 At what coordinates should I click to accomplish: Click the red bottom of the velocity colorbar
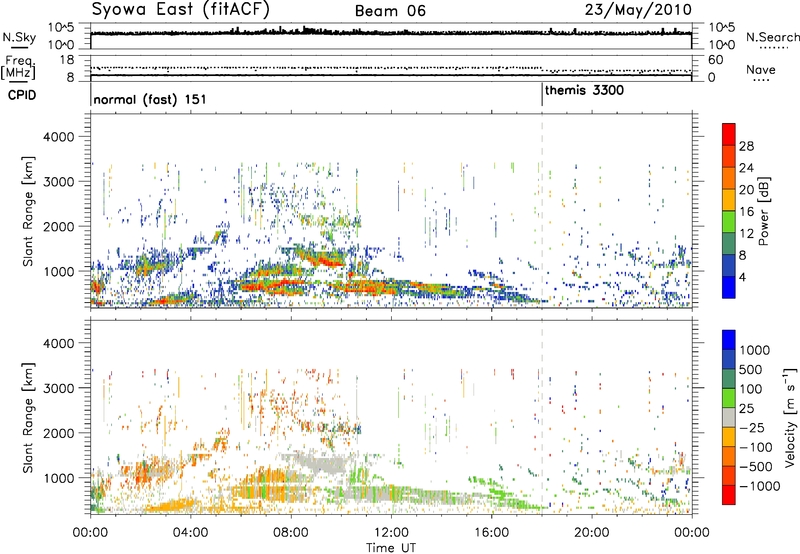coord(729,495)
